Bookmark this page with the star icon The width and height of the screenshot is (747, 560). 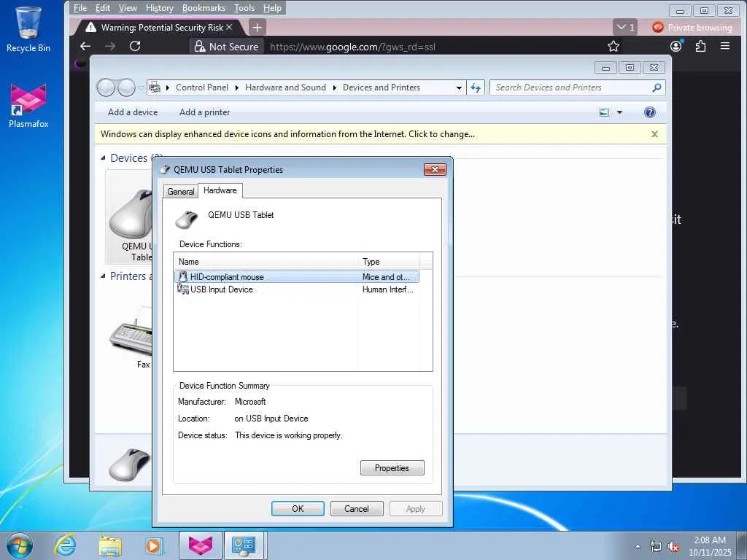click(613, 46)
